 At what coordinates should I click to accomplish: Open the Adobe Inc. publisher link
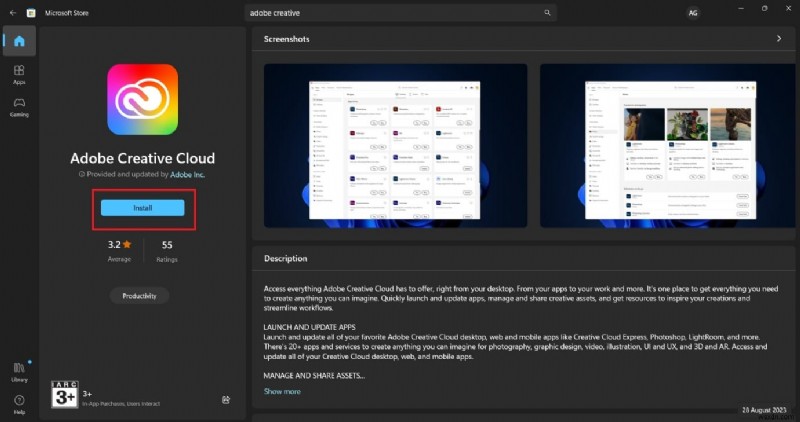point(187,175)
